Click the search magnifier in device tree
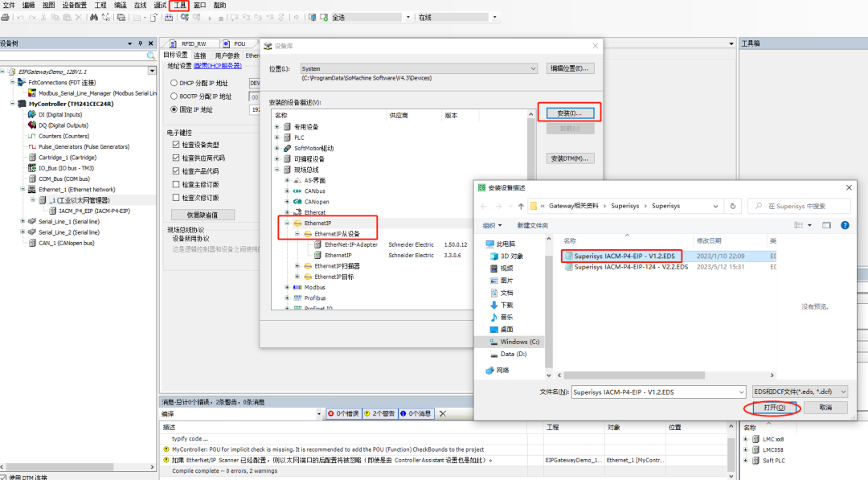The height and width of the screenshot is (480, 868). pos(150,56)
